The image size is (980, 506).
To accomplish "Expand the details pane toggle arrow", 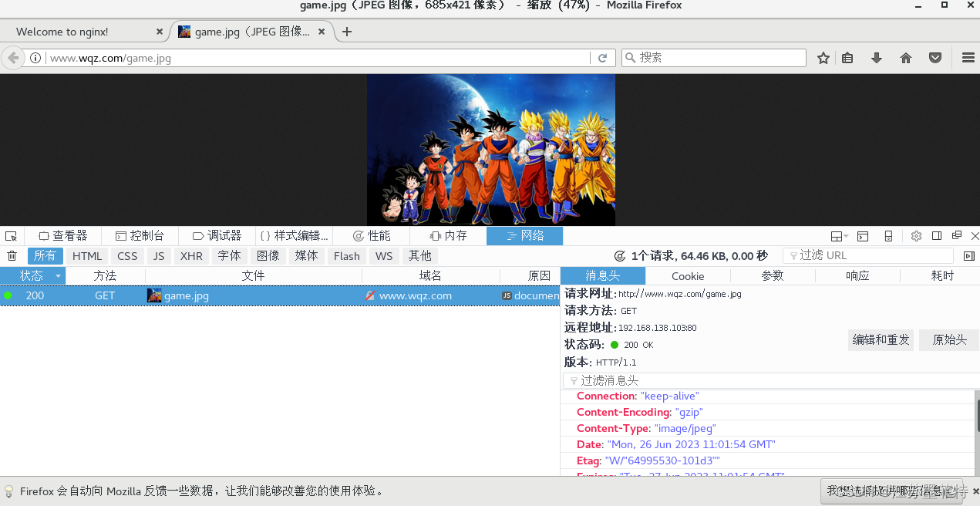I will click(970, 255).
